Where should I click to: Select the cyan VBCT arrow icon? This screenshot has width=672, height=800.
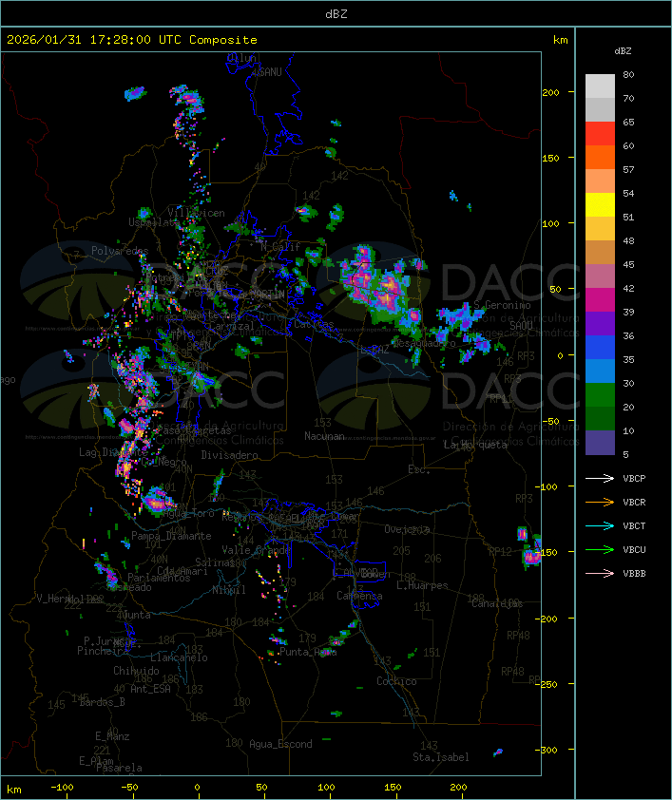click(601, 525)
